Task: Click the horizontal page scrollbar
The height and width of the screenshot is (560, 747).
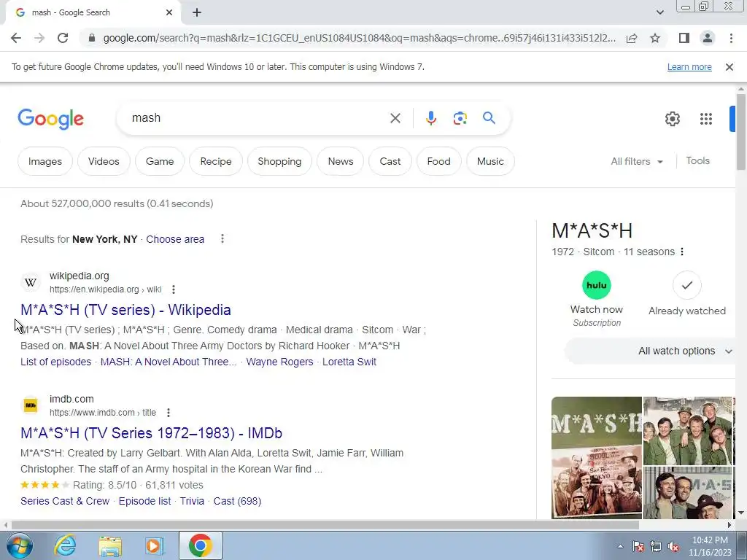Action: pos(325,525)
